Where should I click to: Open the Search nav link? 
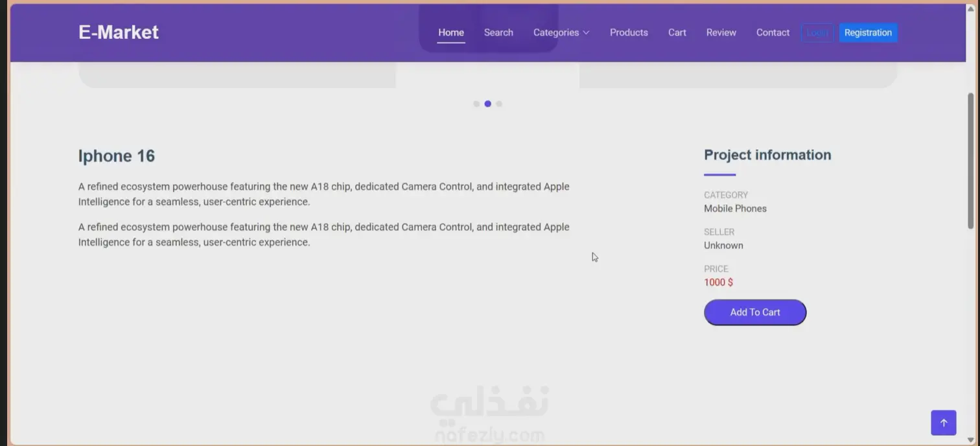click(x=498, y=32)
